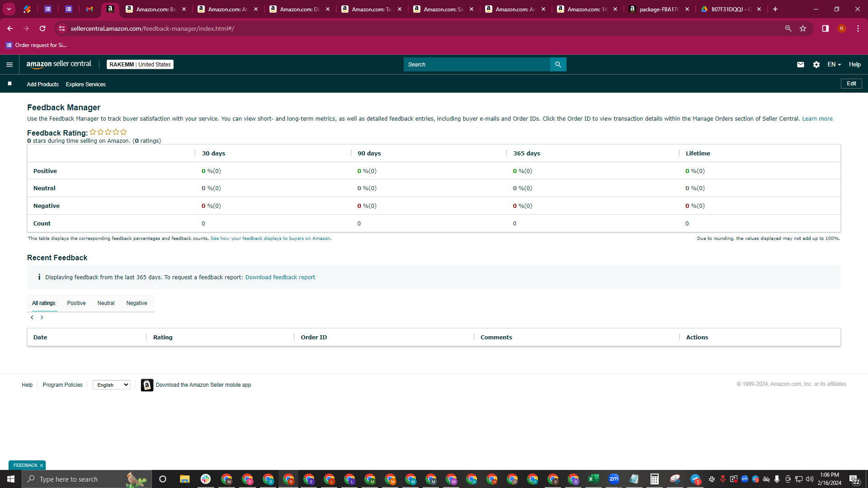Screen dimensions: 868x488
Task: Click the footer Help link
Action: [27, 385]
